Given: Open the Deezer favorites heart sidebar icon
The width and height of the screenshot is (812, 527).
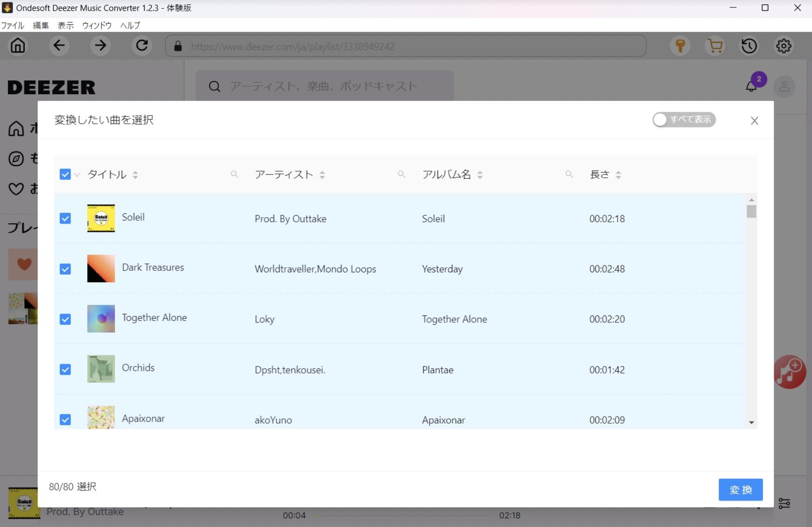Looking at the screenshot, I should (16, 189).
